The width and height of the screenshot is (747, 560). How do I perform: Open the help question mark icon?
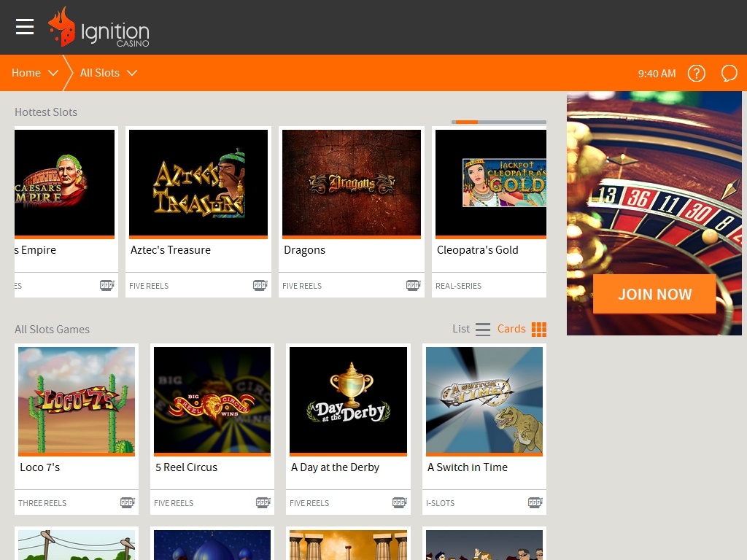point(697,73)
